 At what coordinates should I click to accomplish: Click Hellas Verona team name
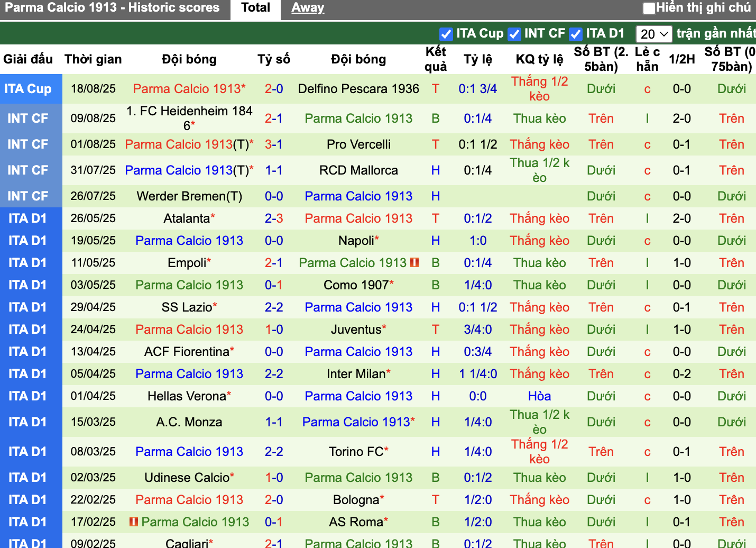click(x=187, y=396)
